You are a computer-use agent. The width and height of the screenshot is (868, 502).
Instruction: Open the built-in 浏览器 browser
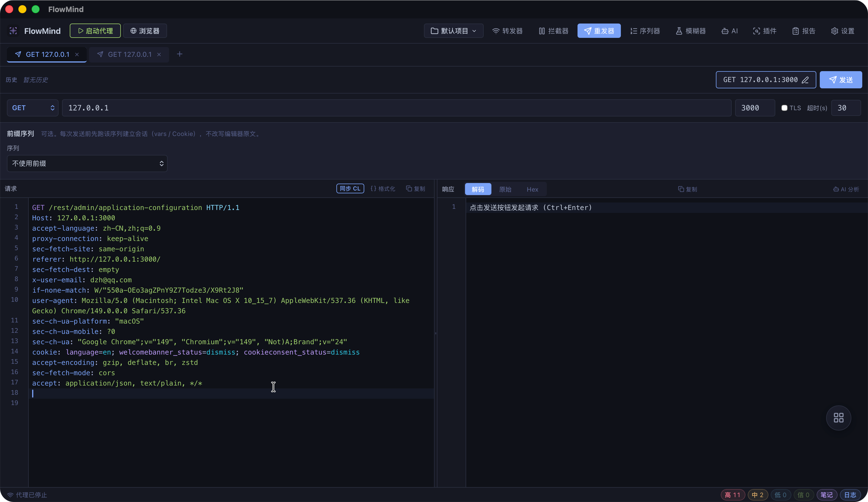pos(145,31)
